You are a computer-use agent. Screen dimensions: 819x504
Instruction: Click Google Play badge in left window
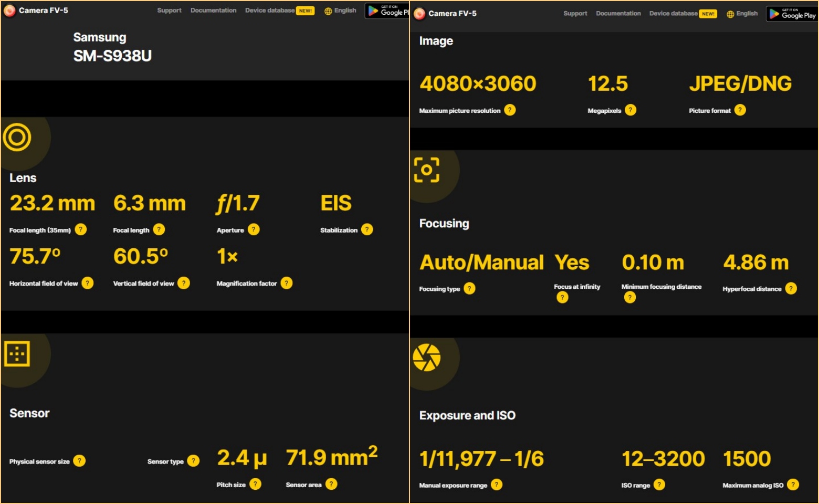(x=387, y=10)
